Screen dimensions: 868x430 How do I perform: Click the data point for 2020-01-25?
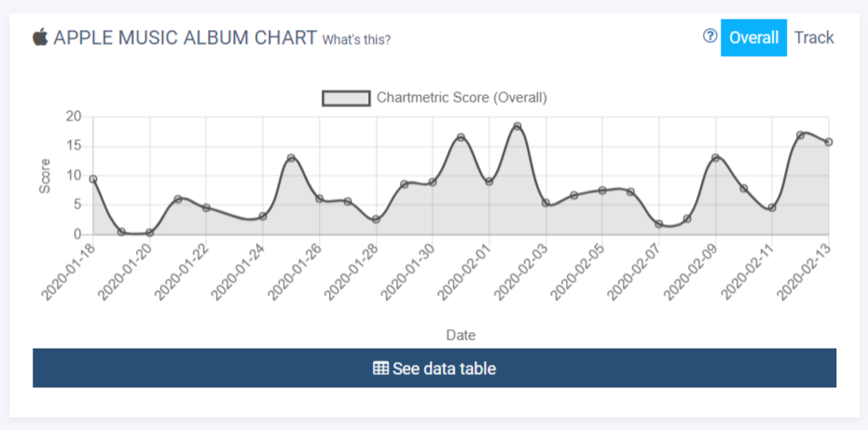pyautogui.click(x=291, y=158)
